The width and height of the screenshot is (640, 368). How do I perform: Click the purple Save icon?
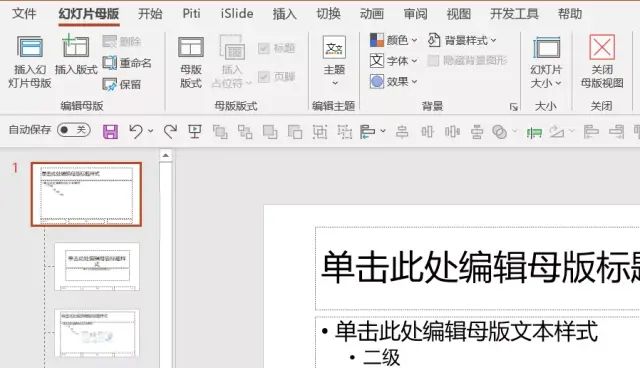click(x=110, y=131)
